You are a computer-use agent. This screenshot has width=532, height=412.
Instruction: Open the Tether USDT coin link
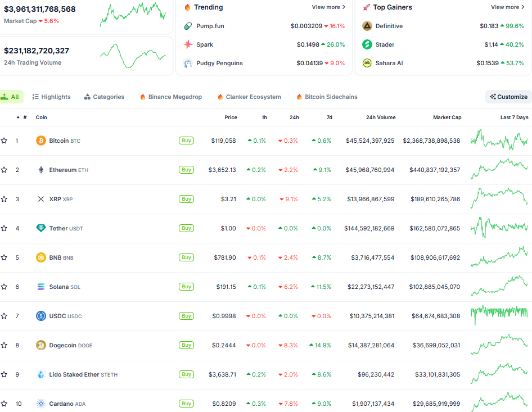coord(66,228)
